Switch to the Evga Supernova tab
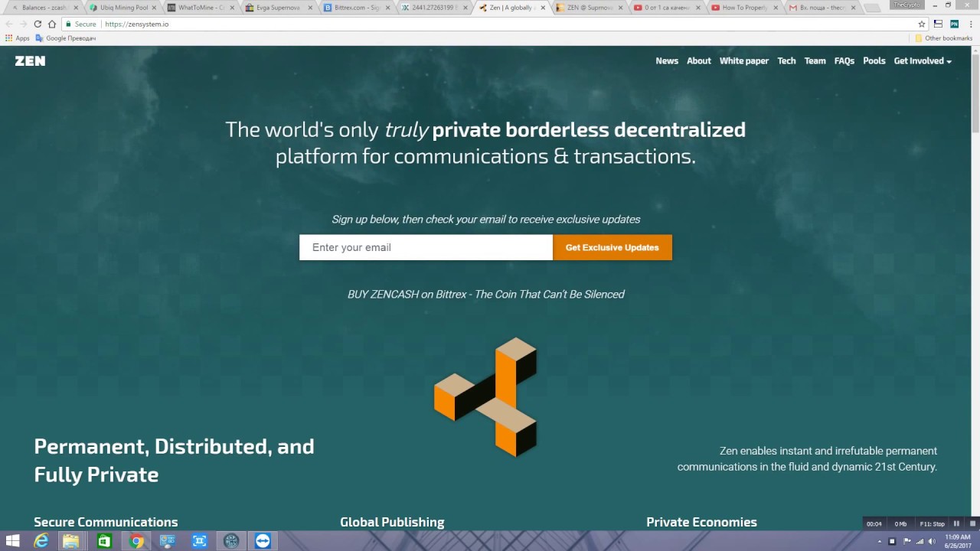Image resolution: width=980 pixels, height=551 pixels. coord(279,8)
